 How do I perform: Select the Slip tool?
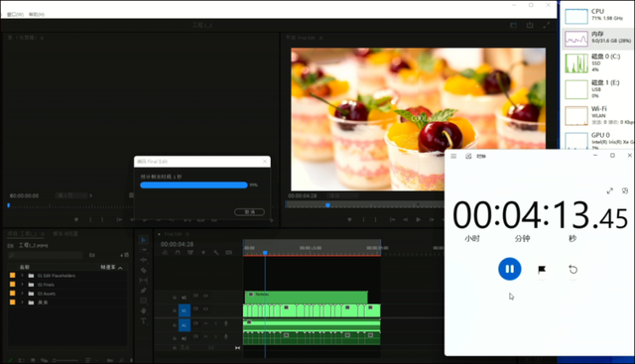[x=143, y=280]
